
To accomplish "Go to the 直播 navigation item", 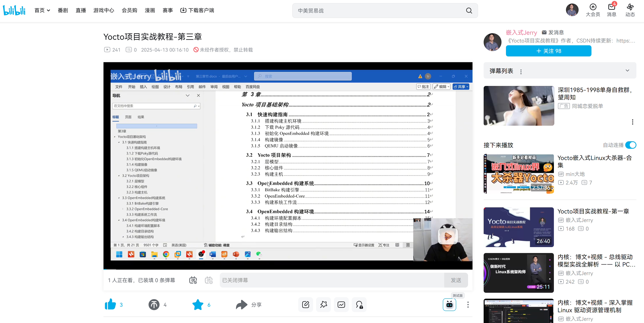I will tap(81, 10).
